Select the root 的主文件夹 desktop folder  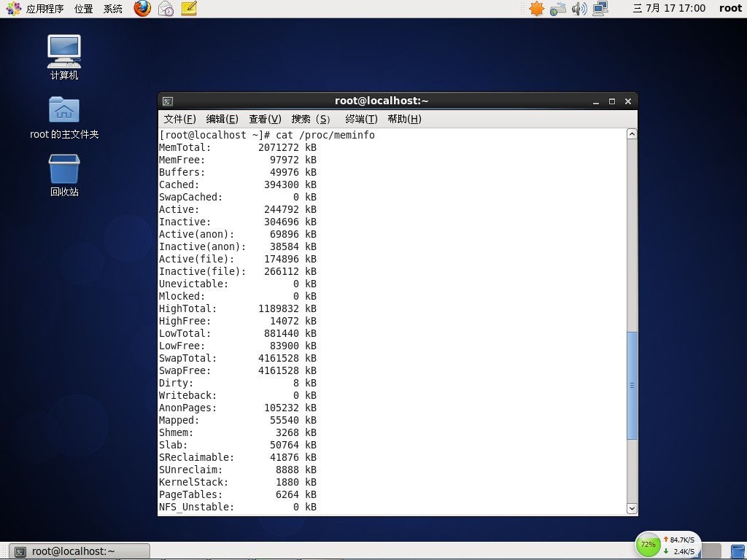click(x=64, y=117)
